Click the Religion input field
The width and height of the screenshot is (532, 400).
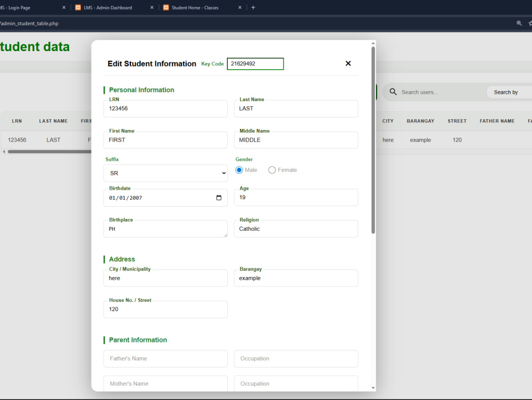point(296,229)
